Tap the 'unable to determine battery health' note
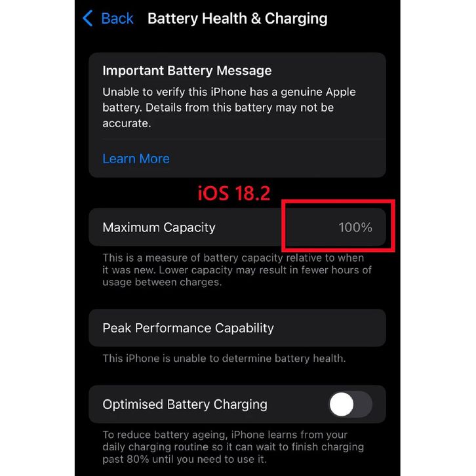 click(x=224, y=359)
